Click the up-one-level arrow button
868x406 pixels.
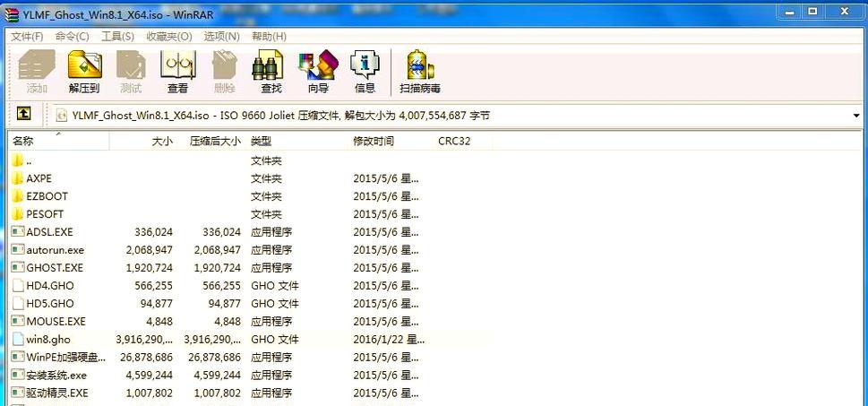coord(23,114)
